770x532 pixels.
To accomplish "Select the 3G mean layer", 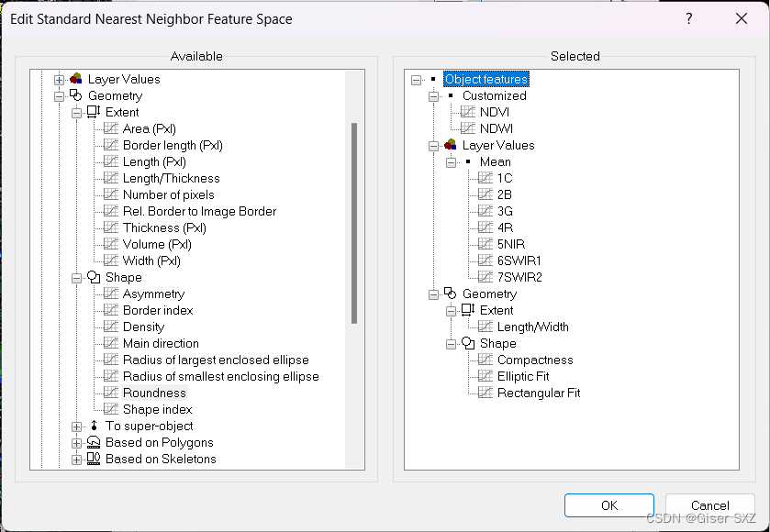I will 505,211.
